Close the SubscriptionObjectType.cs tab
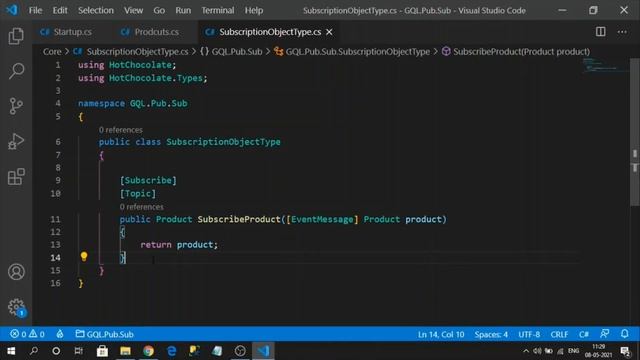Viewport: 640px width, 360px height. click(329, 32)
